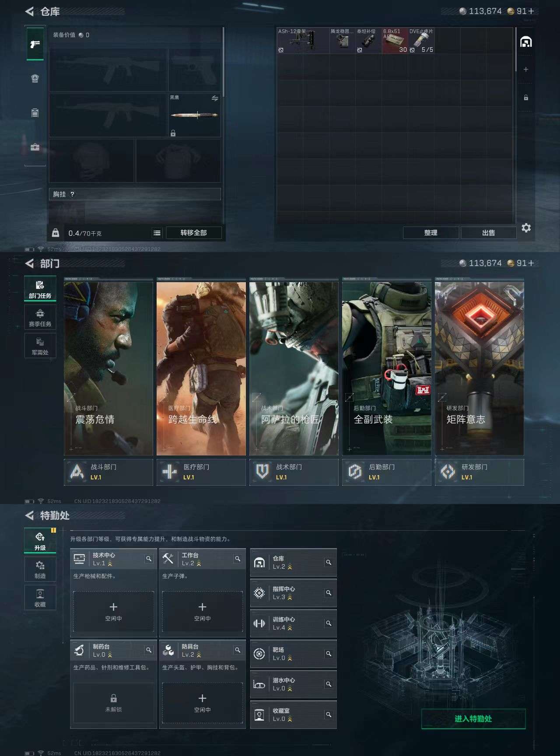This screenshot has width=560, height=756.
Task: Open the 矩阵意志 research department card
Action: (479, 368)
